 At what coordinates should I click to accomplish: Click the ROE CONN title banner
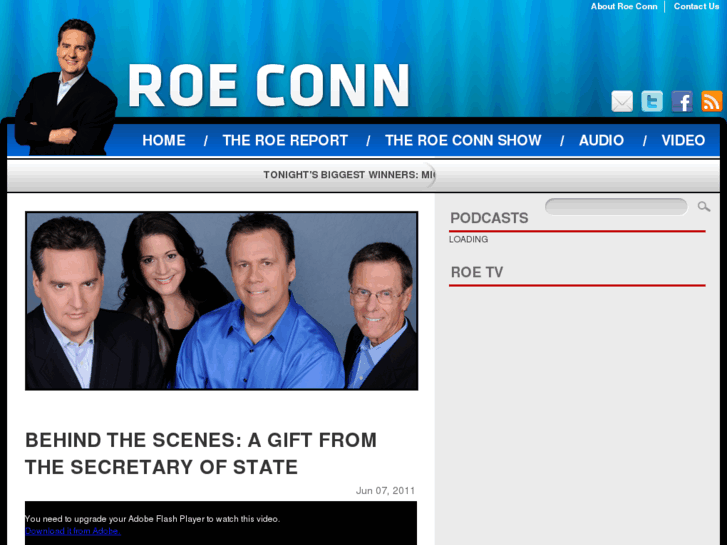click(x=269, y=86)
